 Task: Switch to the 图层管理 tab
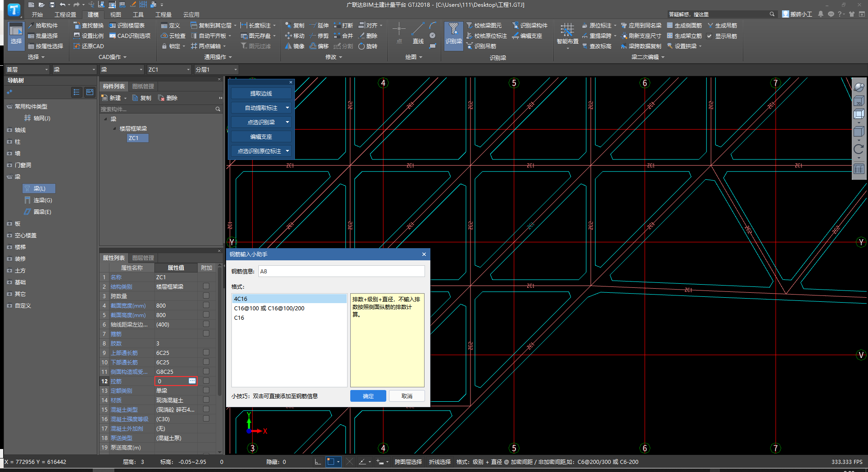point(143,258)
